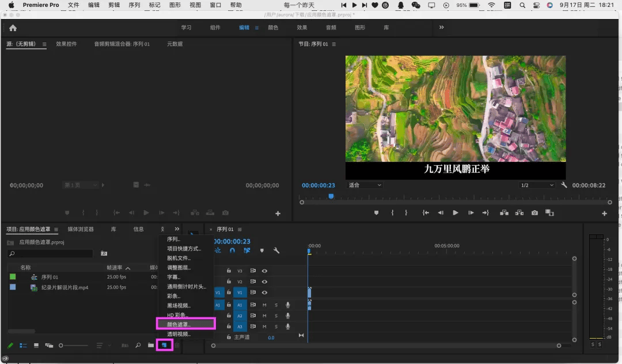Open comparison view in Program monitor
Image resolution: width=622 pixels, height=364 pixels.
coord(549,213)
